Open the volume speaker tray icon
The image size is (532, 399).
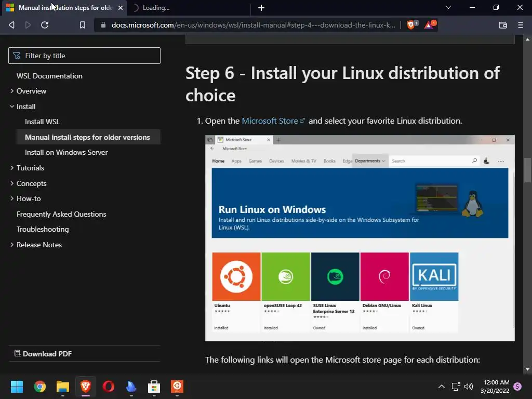pos(469,387)
